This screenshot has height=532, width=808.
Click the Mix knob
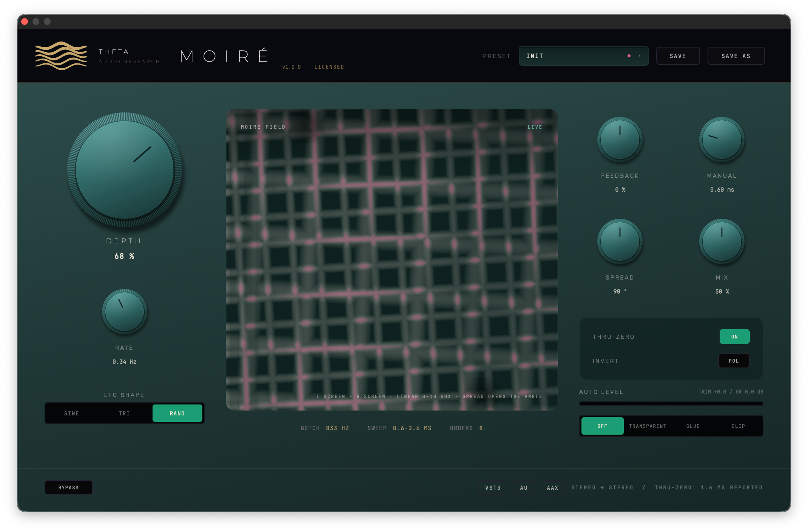click(x=722, y=241)
